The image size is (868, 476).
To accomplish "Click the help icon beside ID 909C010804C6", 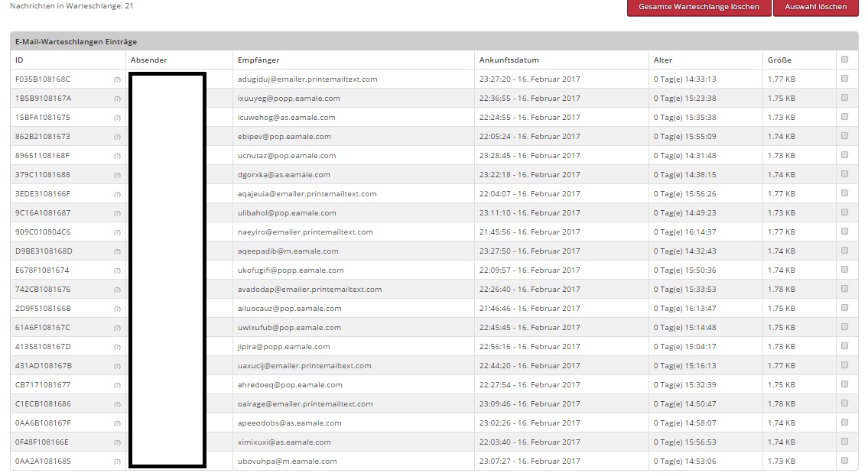I will [117, 232].
